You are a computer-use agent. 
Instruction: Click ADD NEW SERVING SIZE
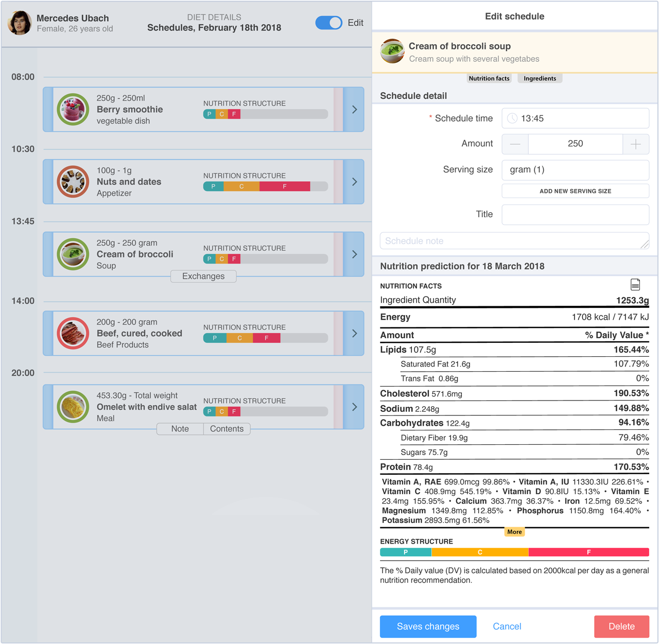(x=576, y=191)
